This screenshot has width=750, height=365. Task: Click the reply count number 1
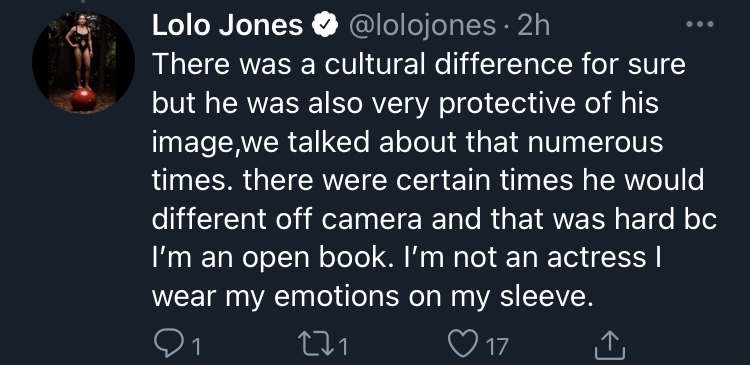195,347
